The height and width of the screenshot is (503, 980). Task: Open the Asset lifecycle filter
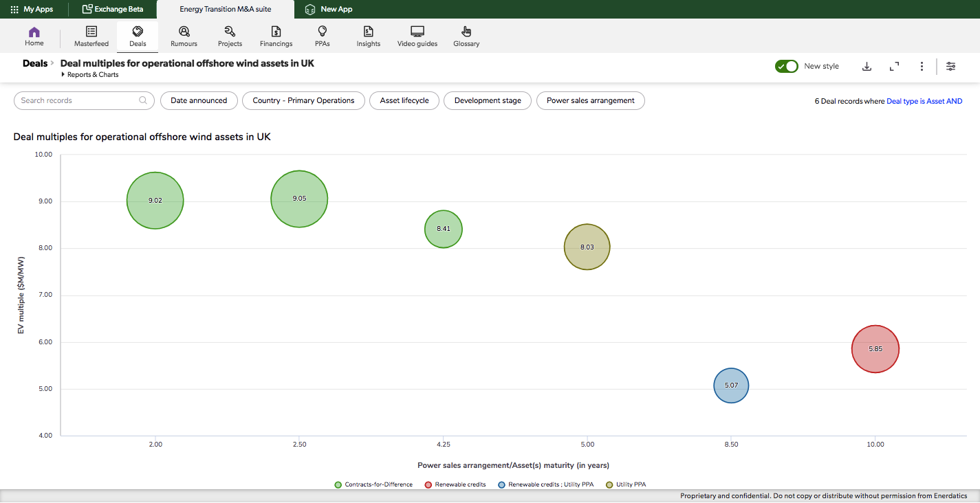404,100
